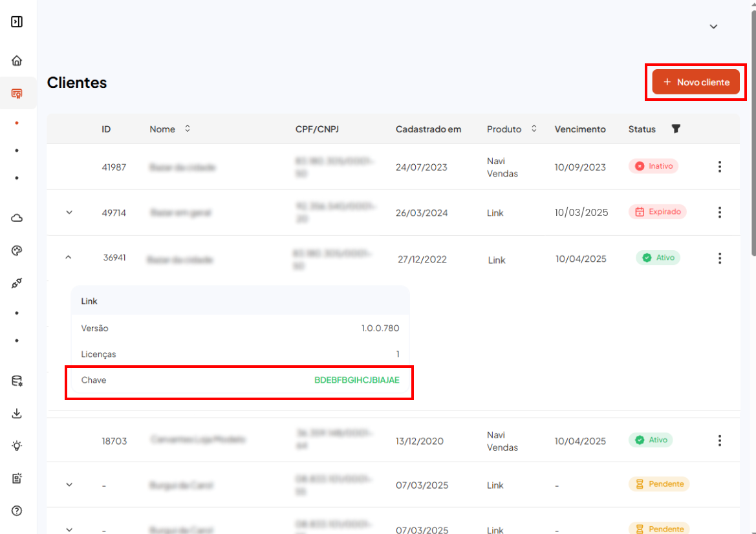
Task: Open the download icon in sidebar
Action: 17,414
